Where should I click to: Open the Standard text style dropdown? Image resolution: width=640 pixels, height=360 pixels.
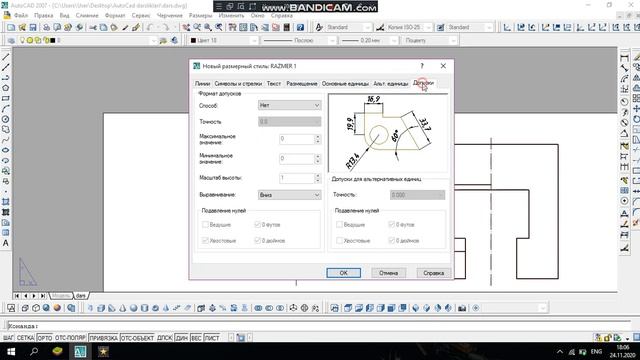coord(349,27)
